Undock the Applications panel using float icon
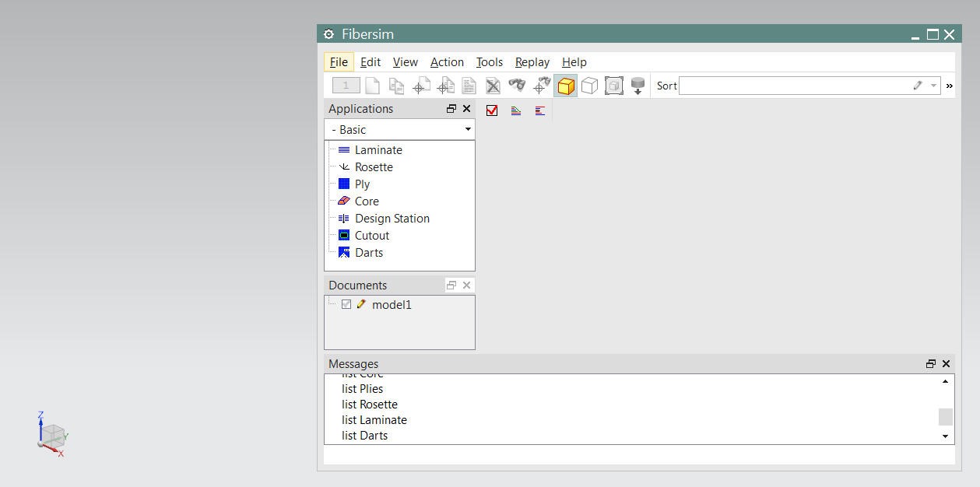The image size is (980, 487). [451, 109]
